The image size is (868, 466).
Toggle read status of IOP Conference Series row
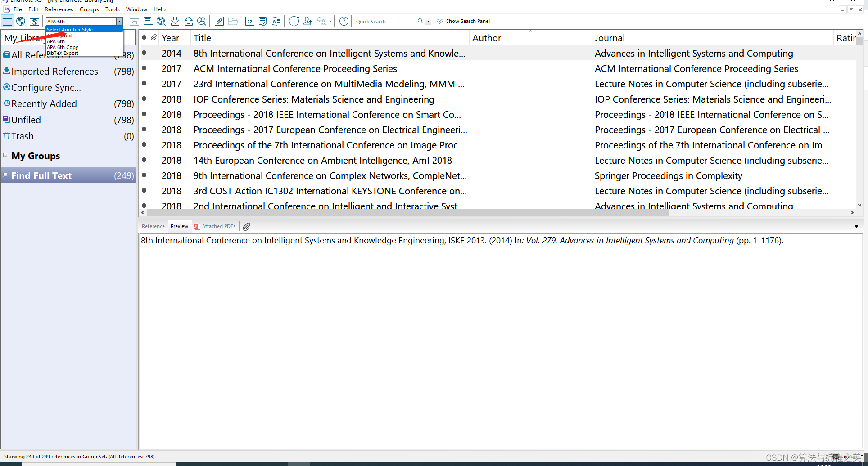click(144, 99)
